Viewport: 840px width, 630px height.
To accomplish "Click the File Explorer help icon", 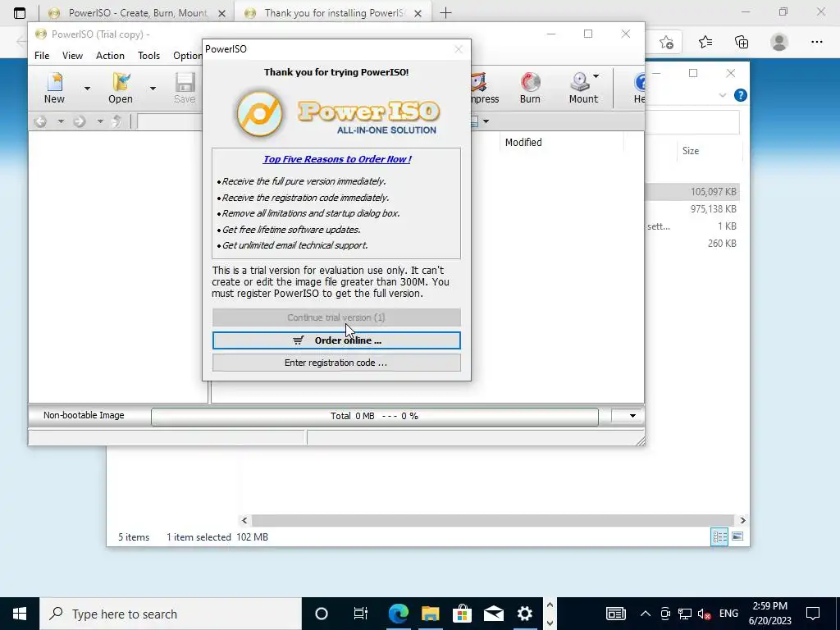I will point(741,95).
